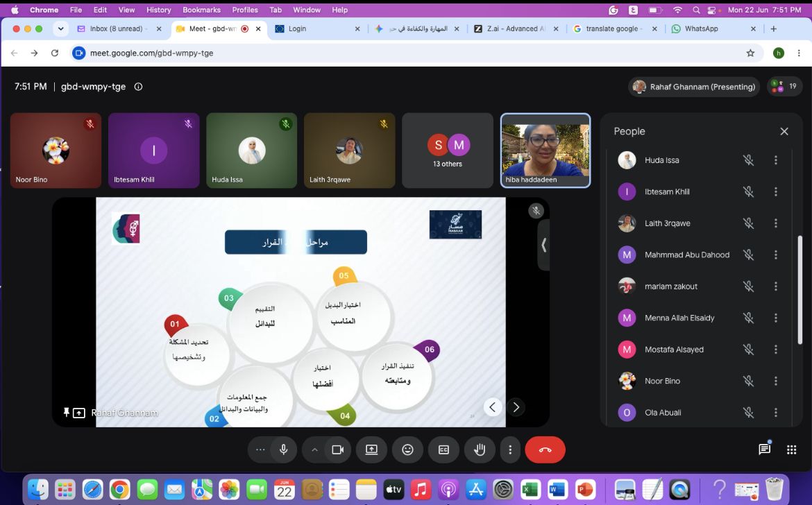
Task: Open more actions for Menna Allah Elsaidy
Action: [x=776, y=318]
